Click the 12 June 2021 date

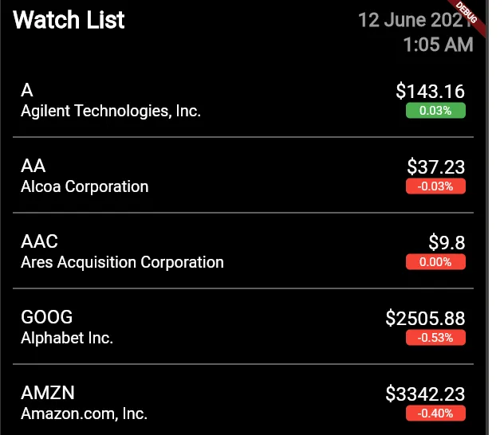[x=415, y=20]
